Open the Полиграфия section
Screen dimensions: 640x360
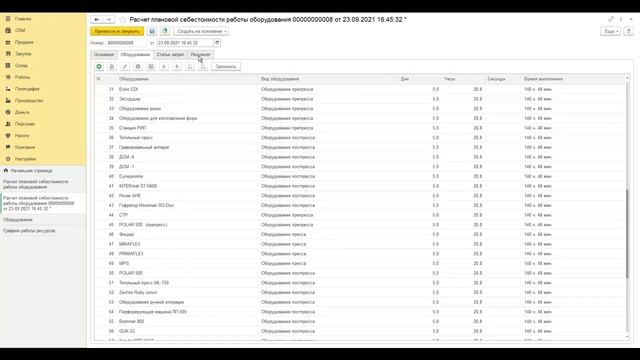click(x=27, y=89)
